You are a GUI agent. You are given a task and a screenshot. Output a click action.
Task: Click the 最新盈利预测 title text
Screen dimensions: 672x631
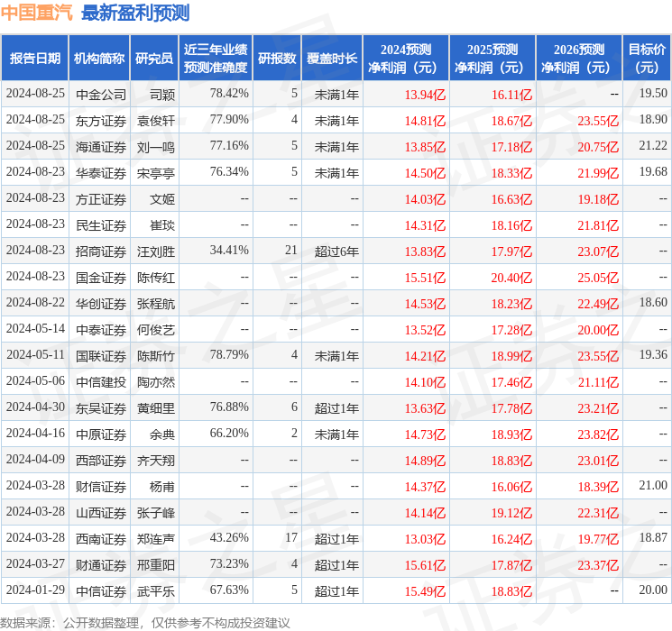coord(135,13)
